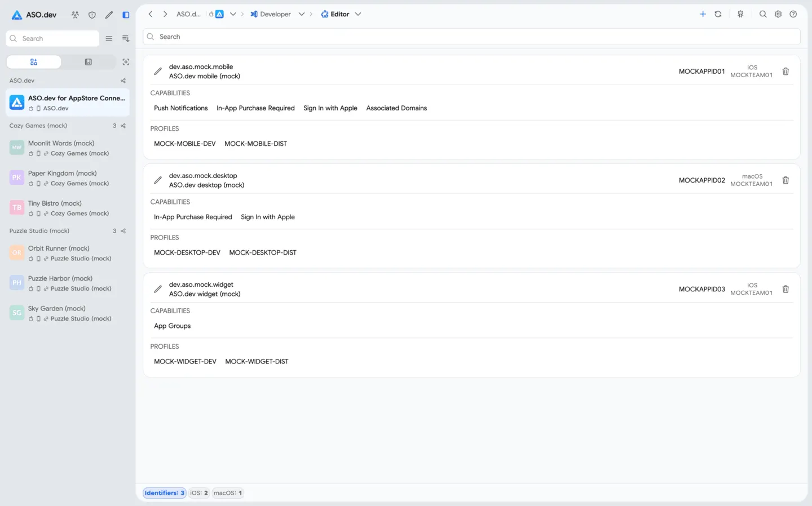
Task: Click the share icon beside the ASO.dev group
Action: tap(123, 81)
